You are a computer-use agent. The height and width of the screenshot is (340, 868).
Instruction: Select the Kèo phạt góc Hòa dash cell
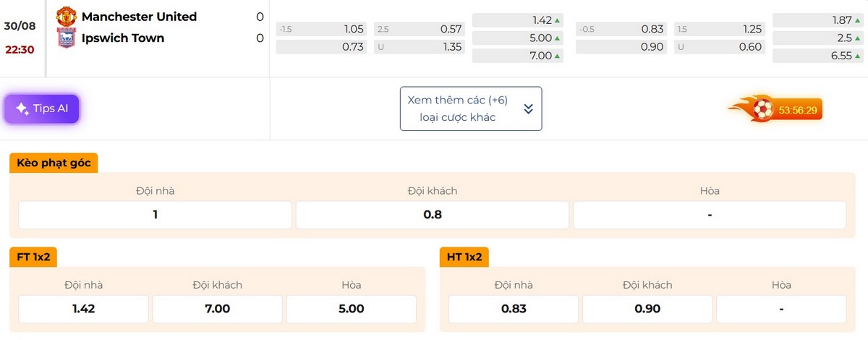[710, 215]
